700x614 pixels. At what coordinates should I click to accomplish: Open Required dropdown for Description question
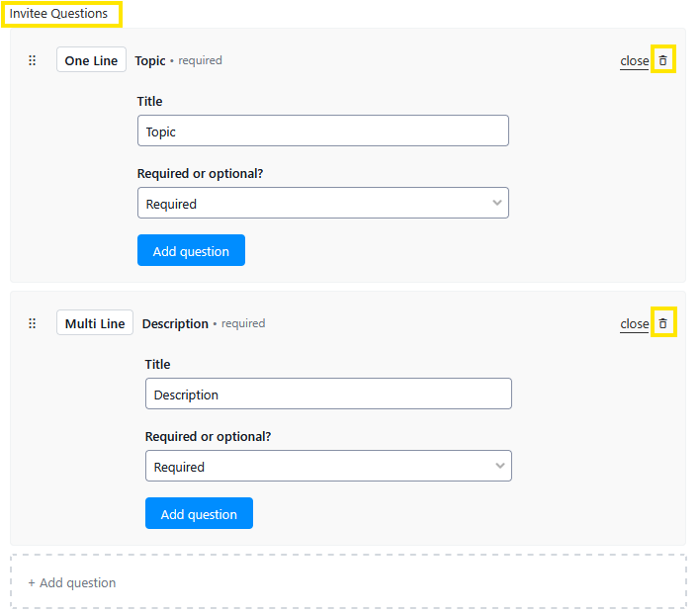(x=328, y=466)
